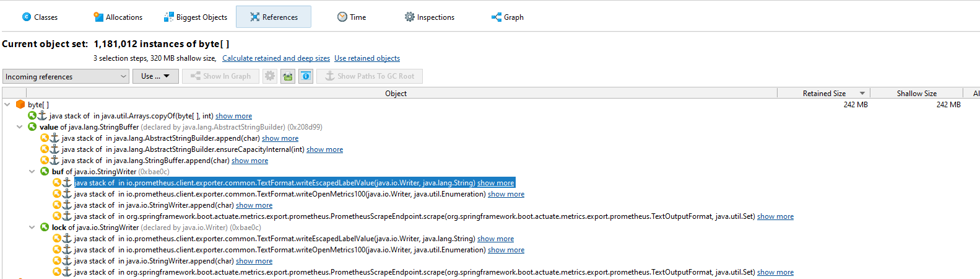
Task: Click show more after AbstractStringBuilder.append(char)
Action: click(280, 138)
